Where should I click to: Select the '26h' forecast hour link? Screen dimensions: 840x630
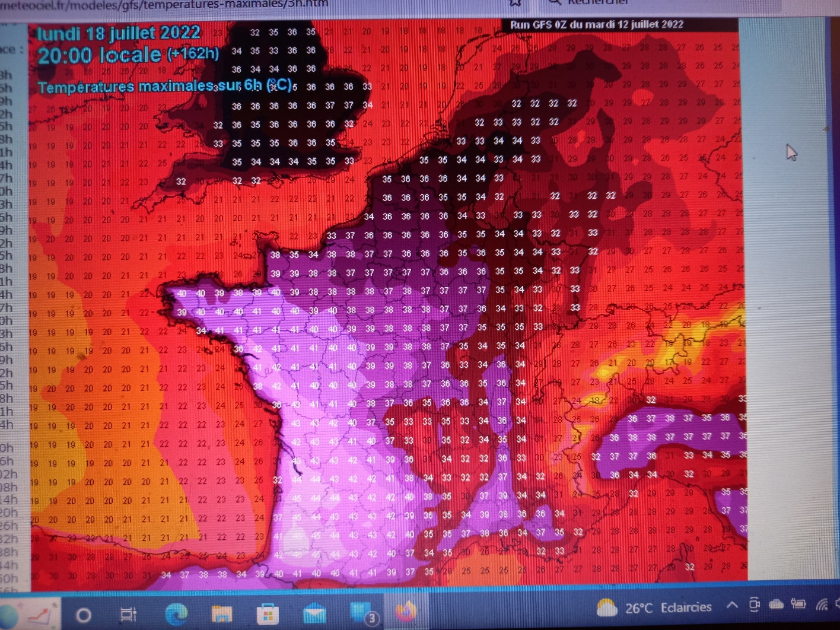point(8,526)
